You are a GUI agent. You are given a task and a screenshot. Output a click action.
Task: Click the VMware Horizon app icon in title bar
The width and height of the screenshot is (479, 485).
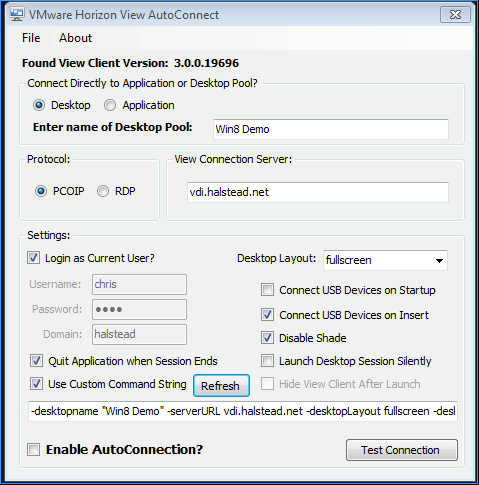tap(17, 15)
